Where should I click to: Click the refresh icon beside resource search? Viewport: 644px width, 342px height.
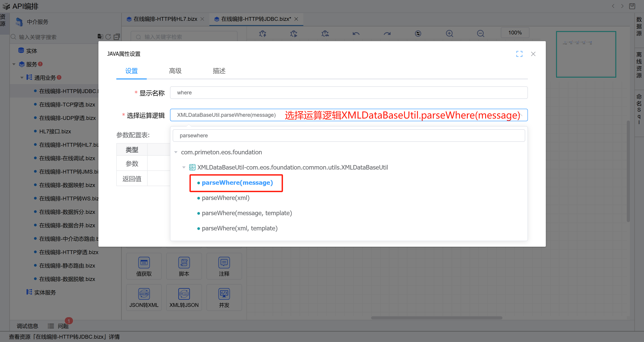(x=108, y=37)
